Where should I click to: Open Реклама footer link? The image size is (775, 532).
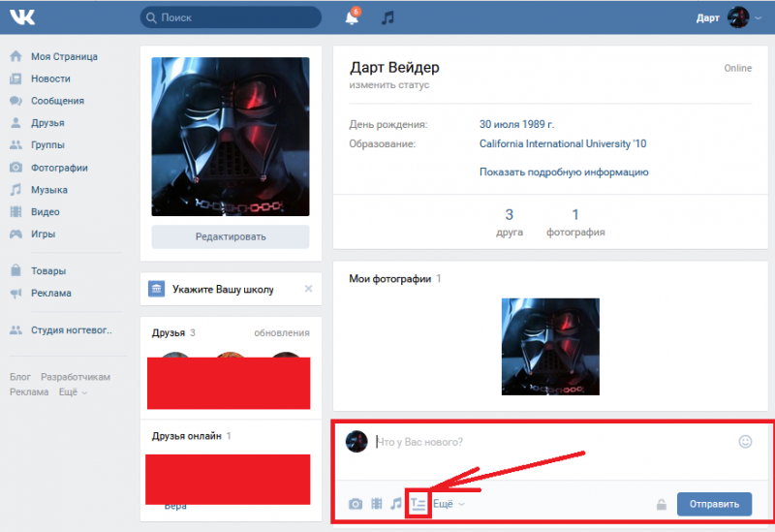coord(29,392)
